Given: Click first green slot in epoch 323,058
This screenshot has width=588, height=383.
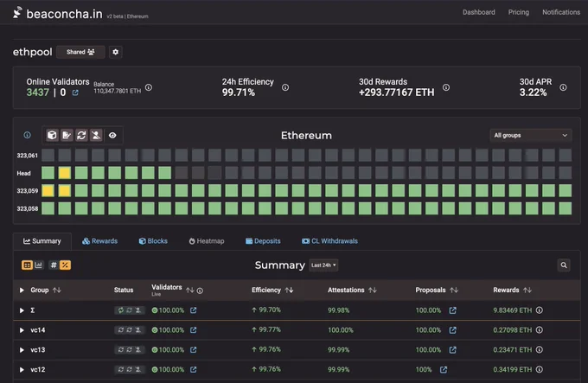Looking at the screenshot, I should click(x=48, y=208).
